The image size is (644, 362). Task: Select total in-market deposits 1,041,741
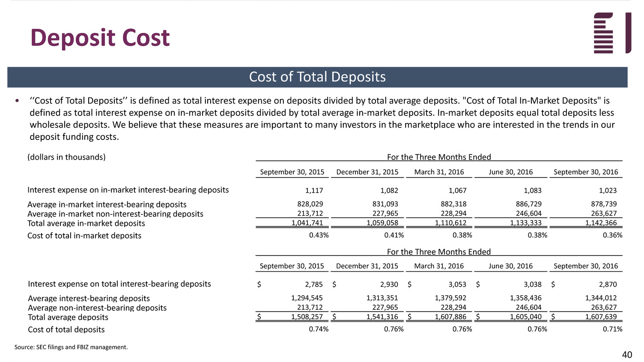tap(307, 223)
